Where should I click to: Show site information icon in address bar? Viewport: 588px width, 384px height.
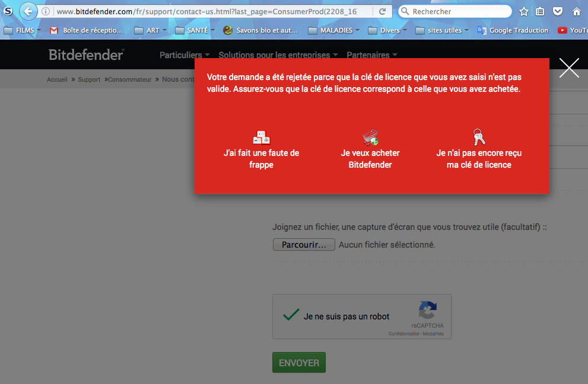click(45, 11)
